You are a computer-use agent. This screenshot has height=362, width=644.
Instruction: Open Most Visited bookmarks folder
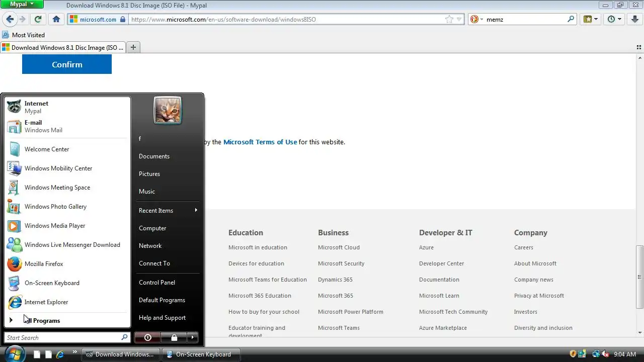pos(23,35)
